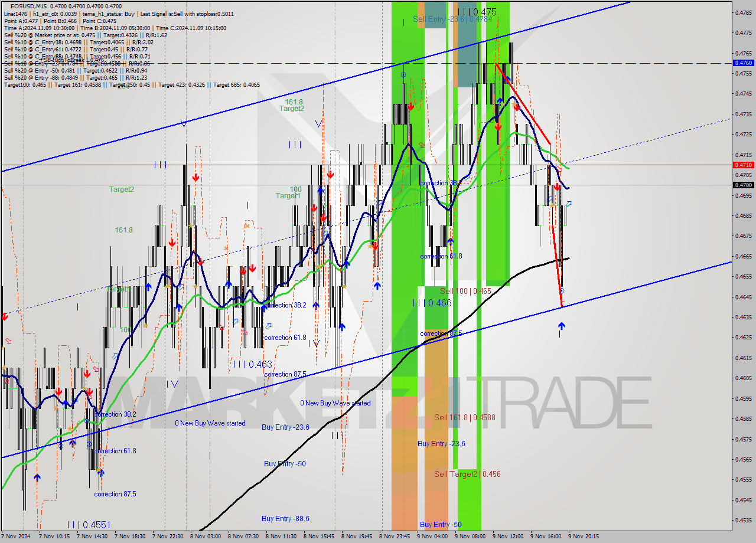756x543 pixels.
Task: Click '8 Nov 11:30' on the time axis
Action: tap(281, 537)
